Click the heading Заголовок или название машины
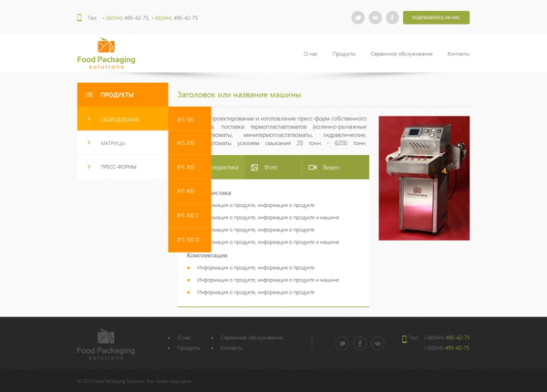The height and width of the screenshot is (392, 547). point(239,95)
